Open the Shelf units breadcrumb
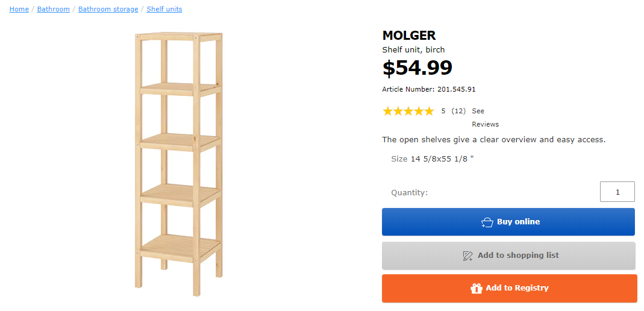 click(x=164, y=9)
